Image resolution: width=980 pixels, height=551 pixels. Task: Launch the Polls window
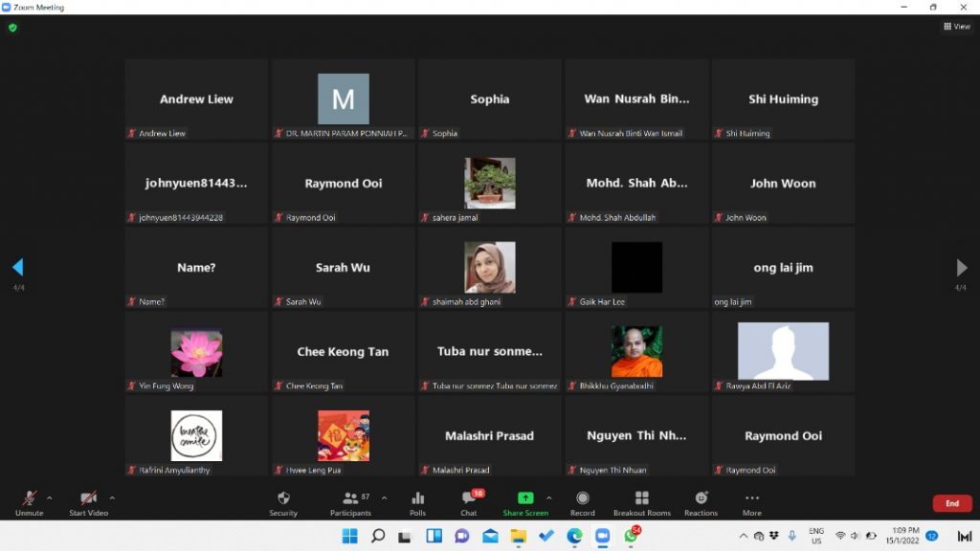click(x=417, y=503)
